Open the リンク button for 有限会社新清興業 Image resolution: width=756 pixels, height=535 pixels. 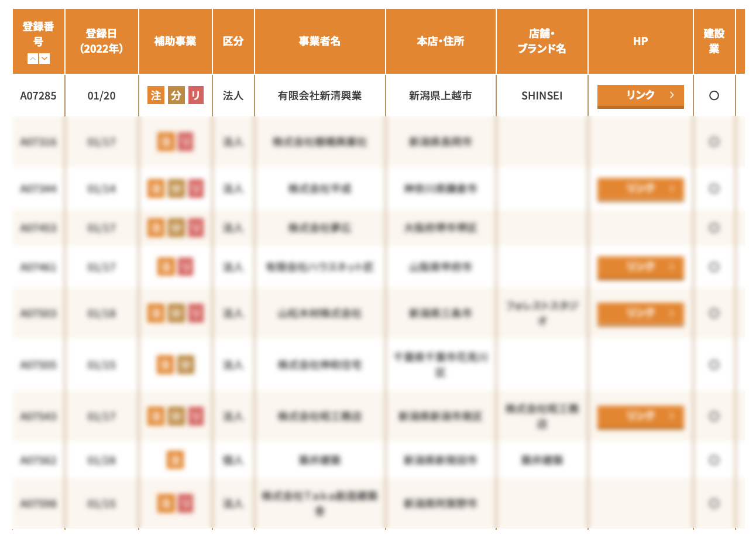click(x=641, y=96)
